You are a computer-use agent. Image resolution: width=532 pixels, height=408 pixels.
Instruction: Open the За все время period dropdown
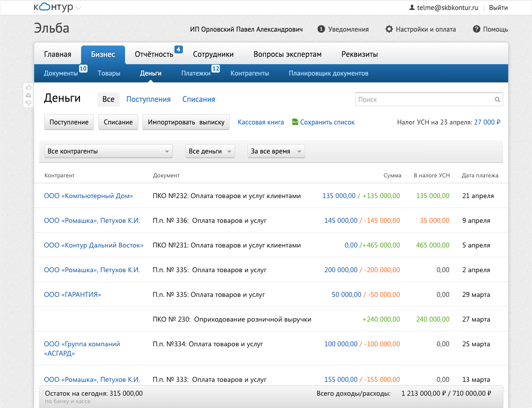tap(276, 151)
